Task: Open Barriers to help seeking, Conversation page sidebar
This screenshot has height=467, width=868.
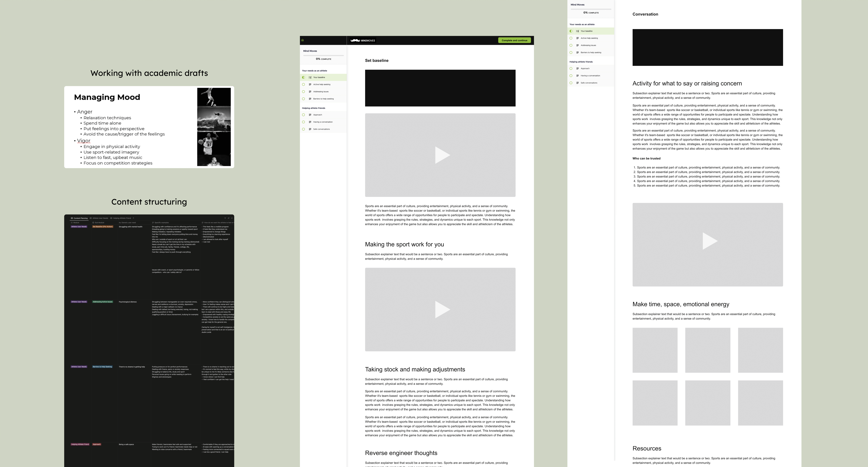Action: pos(591,53)
